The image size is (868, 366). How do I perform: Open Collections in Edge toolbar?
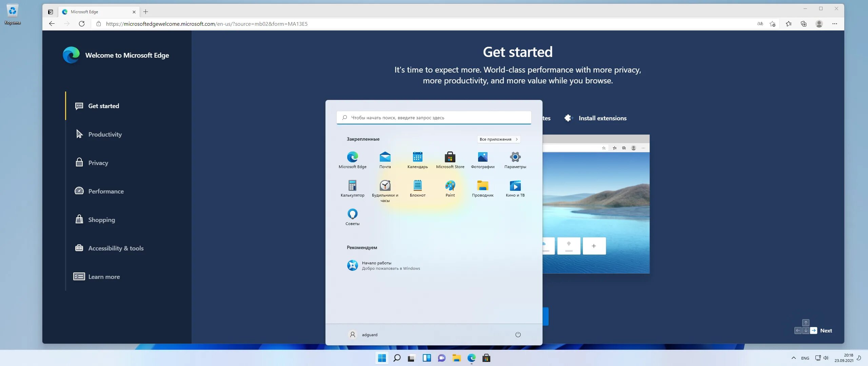tap(804, 24)
